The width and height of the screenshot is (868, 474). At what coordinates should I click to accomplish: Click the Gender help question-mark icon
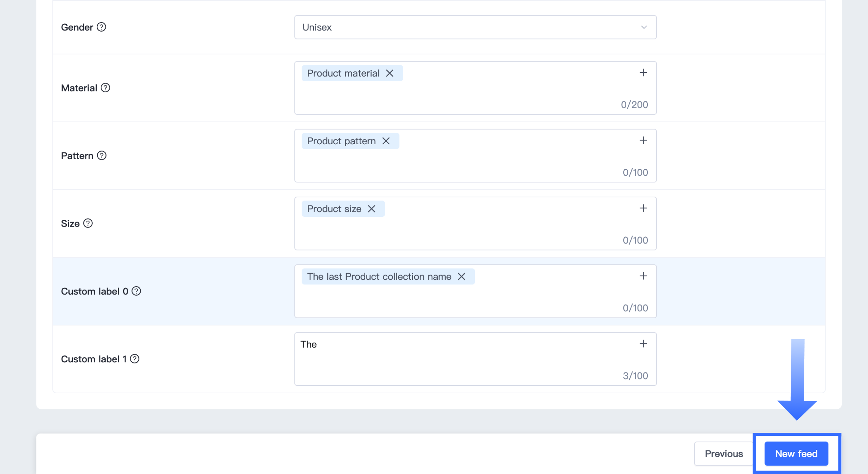click(x=101, y=27)
